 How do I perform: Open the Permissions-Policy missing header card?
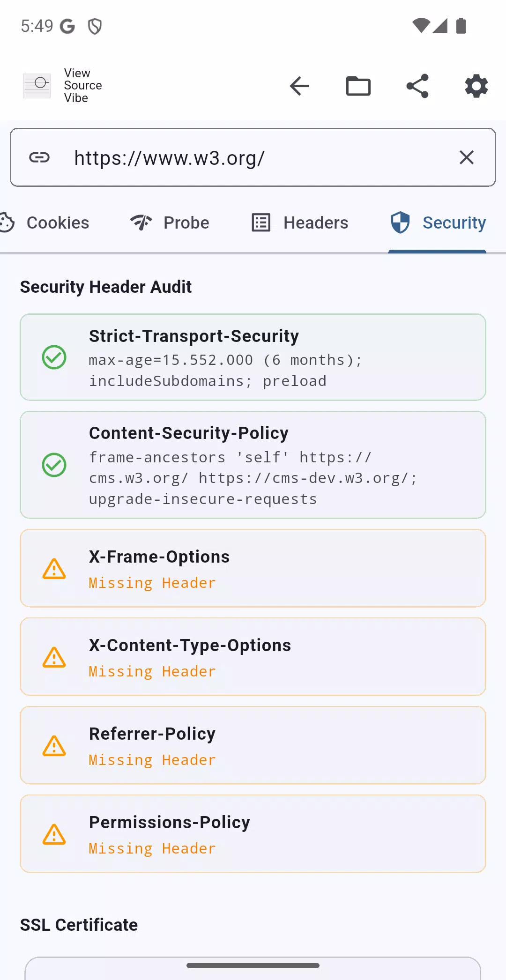click(x=253, y=834)
